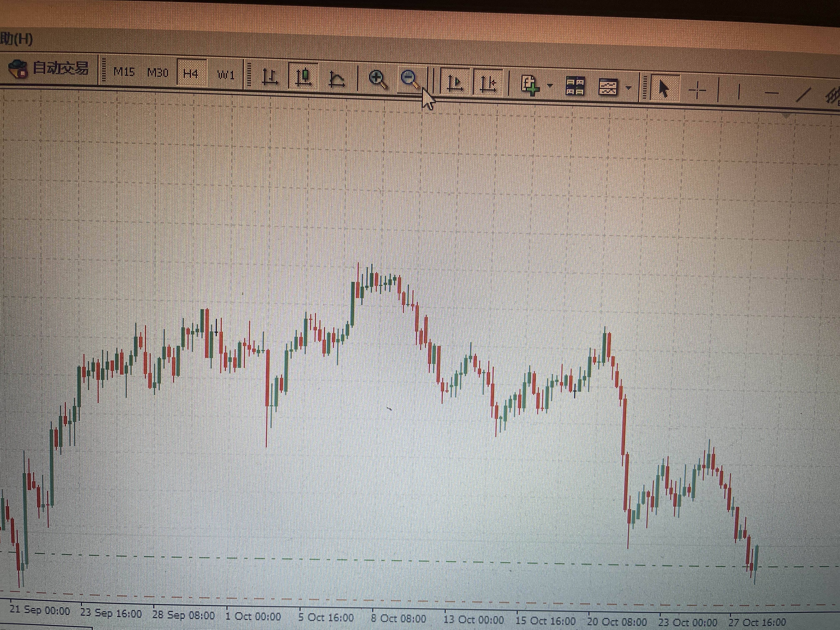This screenshot has width=840, height=630.
Task: Switch chart to M15 timeframe
Action: [x=124, y=71]
